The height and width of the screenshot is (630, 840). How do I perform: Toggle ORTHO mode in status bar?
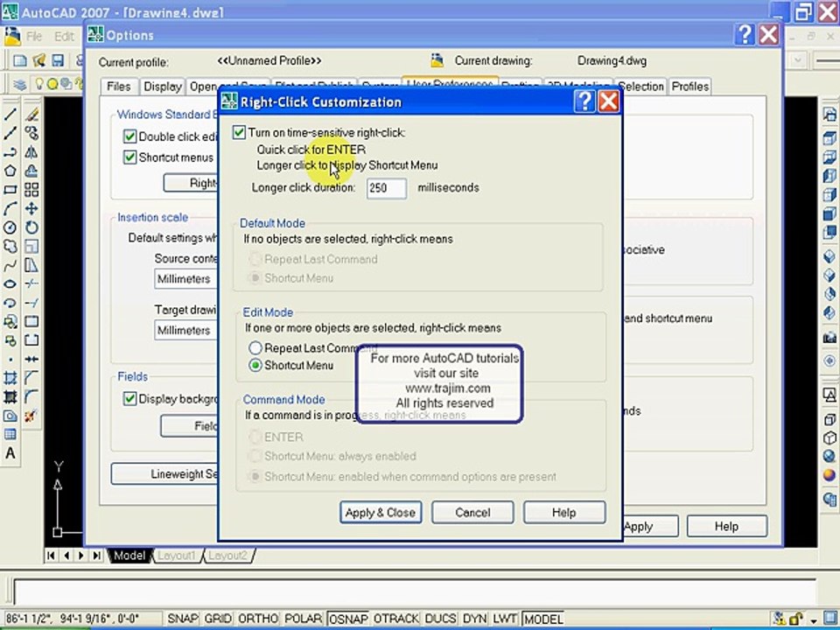point(258,619)
